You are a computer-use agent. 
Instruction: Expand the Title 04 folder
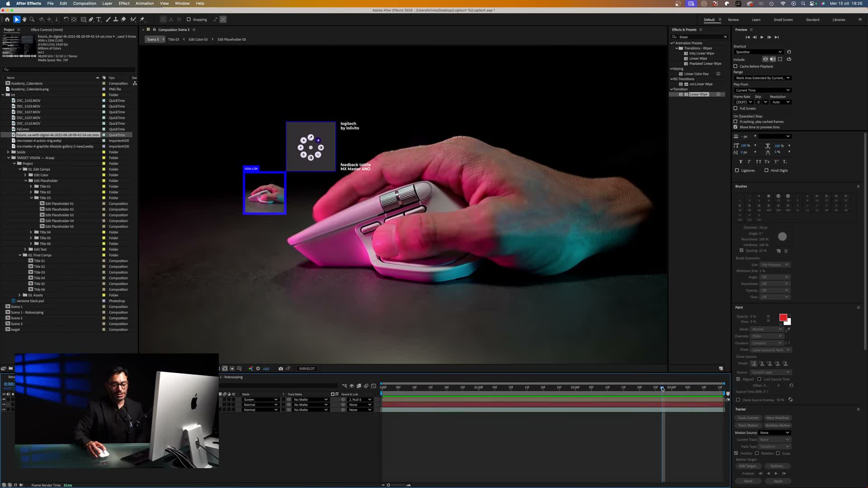click(x=31, y=232)
